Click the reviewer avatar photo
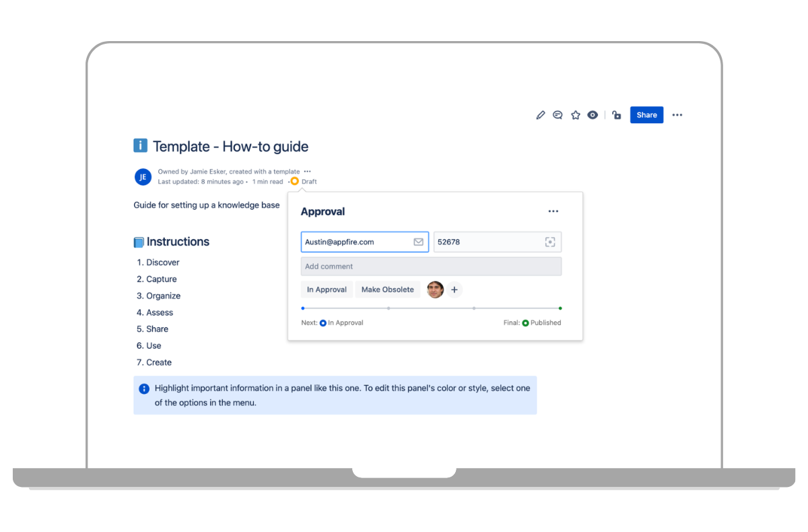Image resolution: width=808 pixels, height=532 pixels. tap(436, 290)
